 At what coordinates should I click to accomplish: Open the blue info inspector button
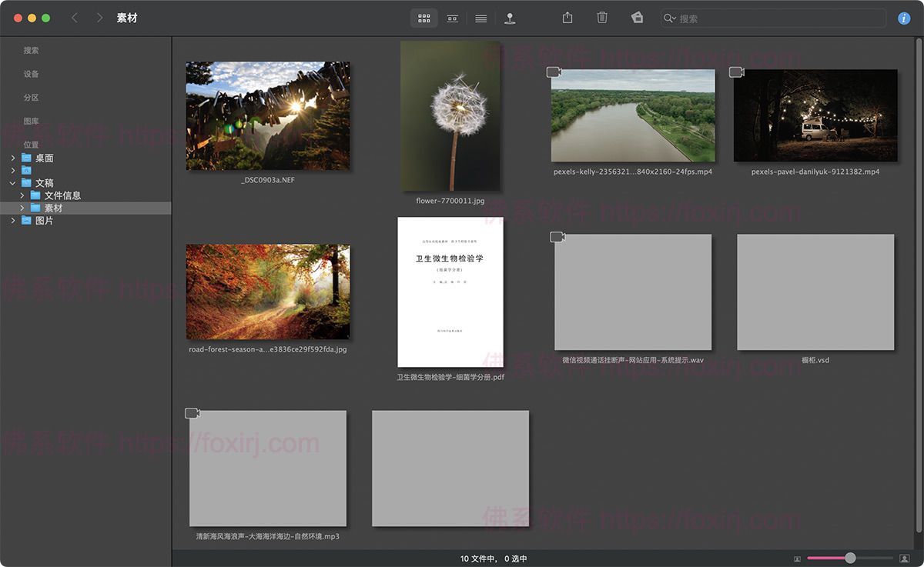[x=904, y=18]
